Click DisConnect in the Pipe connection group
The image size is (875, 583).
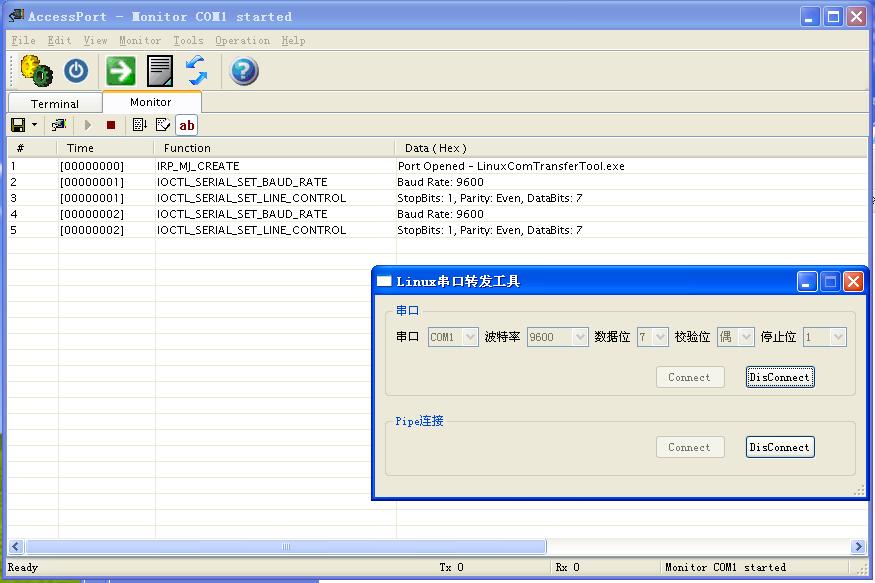[x=780, y=447]
